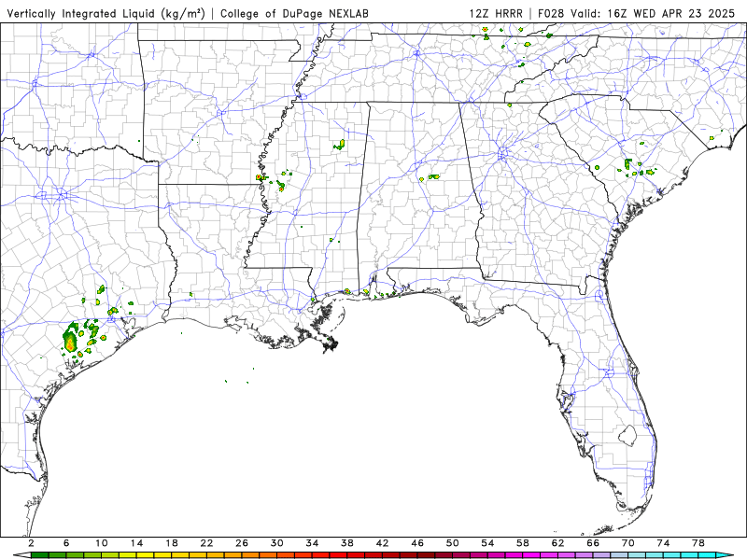Click the colorbar value label "26"

[242, 543]
